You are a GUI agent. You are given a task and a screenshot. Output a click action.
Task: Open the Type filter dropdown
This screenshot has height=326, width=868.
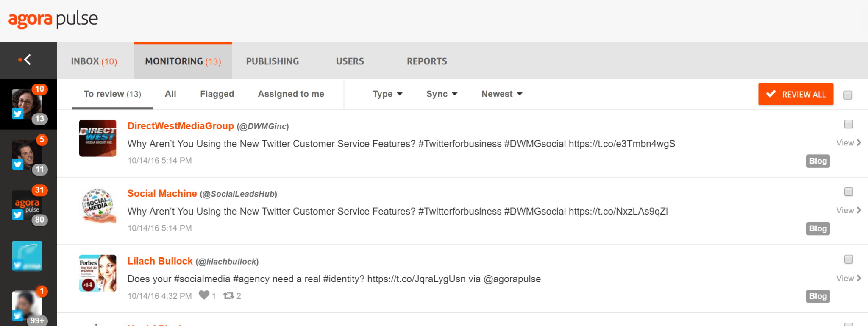point(387,94)
